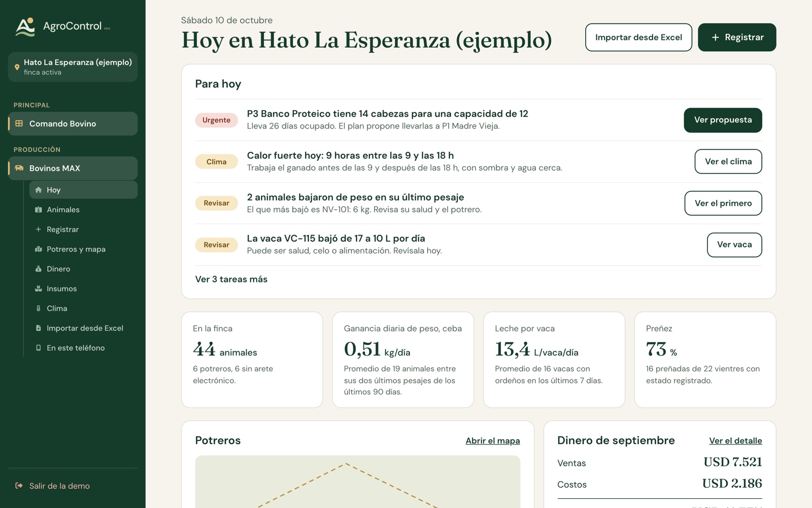Click Ver el primero button
The width and height of the screenshot is (812, 508).
[723, 203]
